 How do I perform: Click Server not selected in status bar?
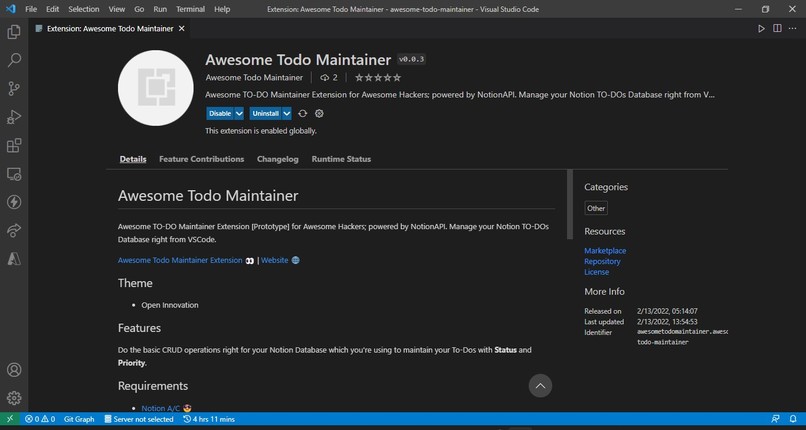click(138, 419)
